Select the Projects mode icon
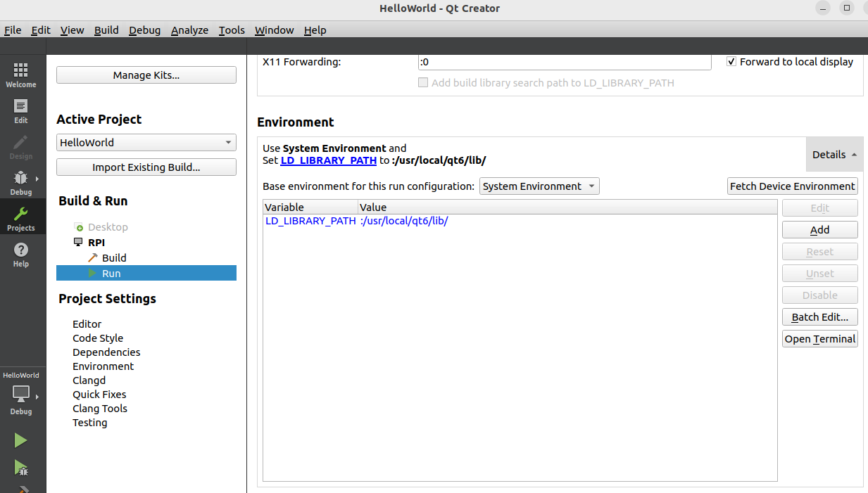This screenshot has width=868, height=493. pyautogui.click(x=22, y=217)
